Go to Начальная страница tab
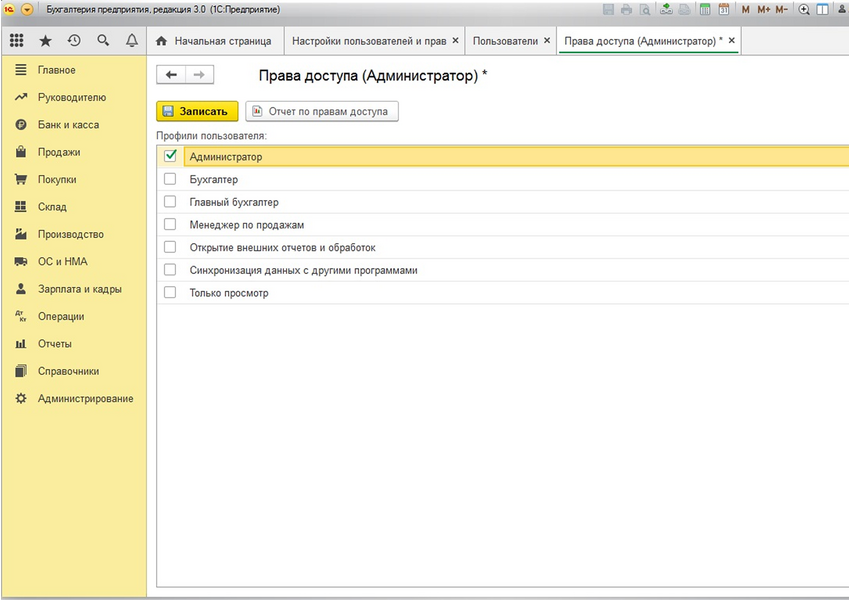This screenshot has height=600, width=850. point(213,41)
